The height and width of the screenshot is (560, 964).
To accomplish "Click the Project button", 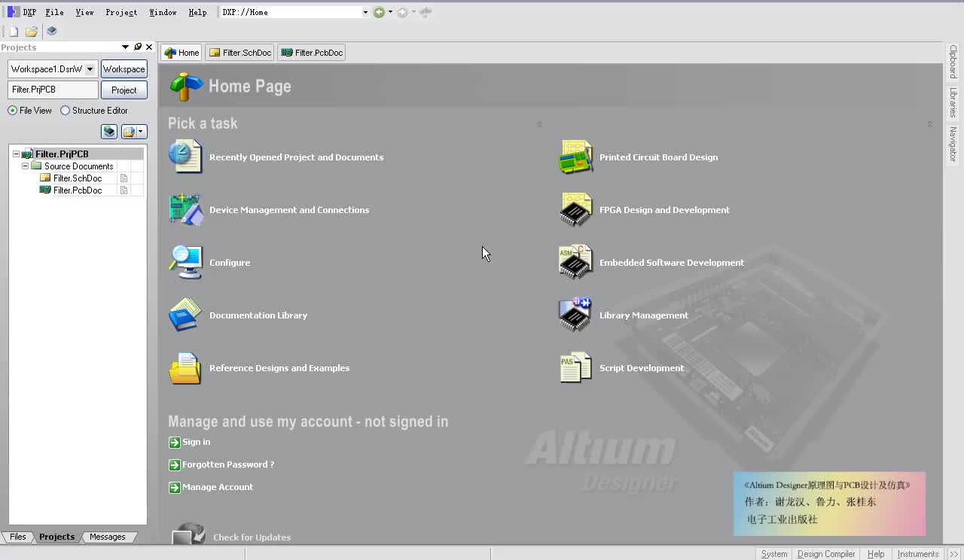I will tap(124, 90).
